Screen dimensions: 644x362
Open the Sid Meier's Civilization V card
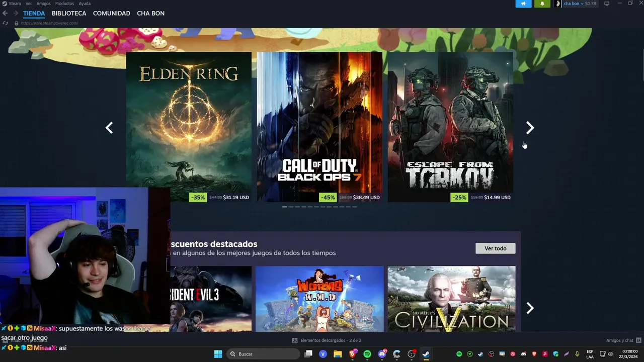[x=452, y=299]
